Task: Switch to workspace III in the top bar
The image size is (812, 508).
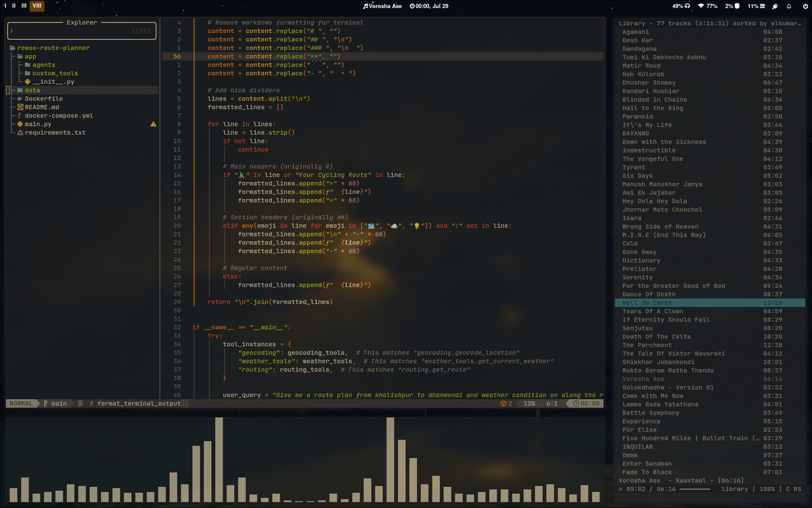Action: 24,5
